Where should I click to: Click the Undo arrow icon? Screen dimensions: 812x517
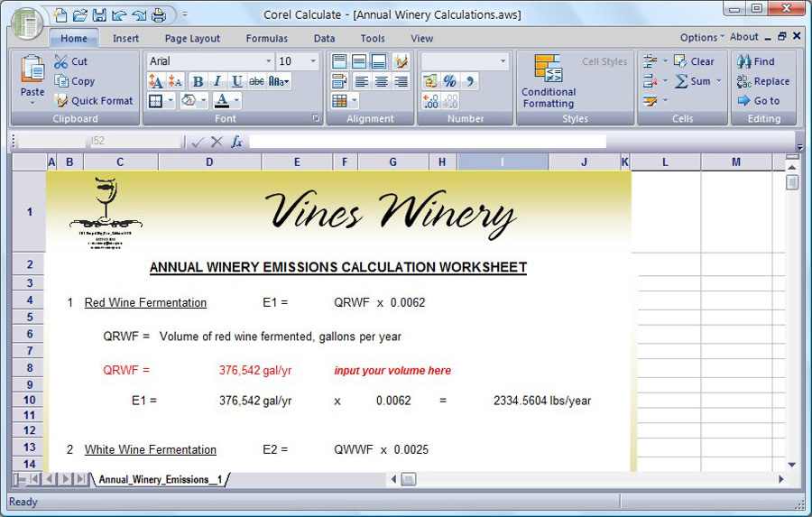(x=119, y=14)
